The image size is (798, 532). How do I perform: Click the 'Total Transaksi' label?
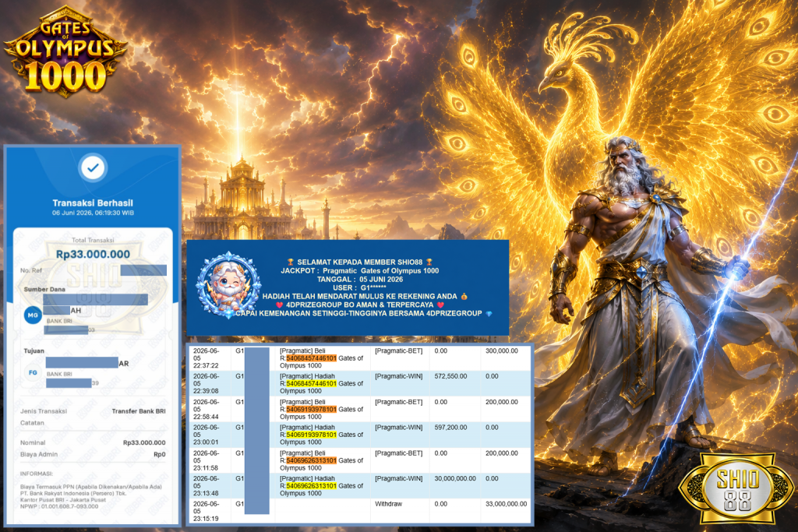coord(93,240)
